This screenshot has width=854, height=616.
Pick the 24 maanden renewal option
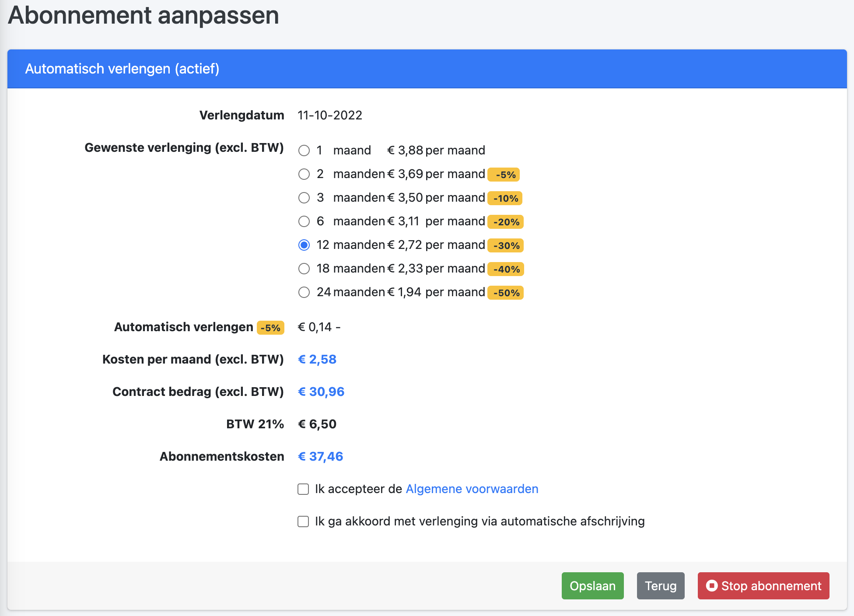pos(304,292)
